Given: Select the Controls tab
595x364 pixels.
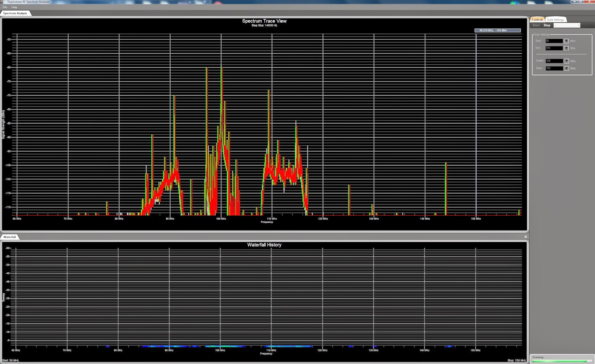Looking at the screenshot, I should (538, 19).
